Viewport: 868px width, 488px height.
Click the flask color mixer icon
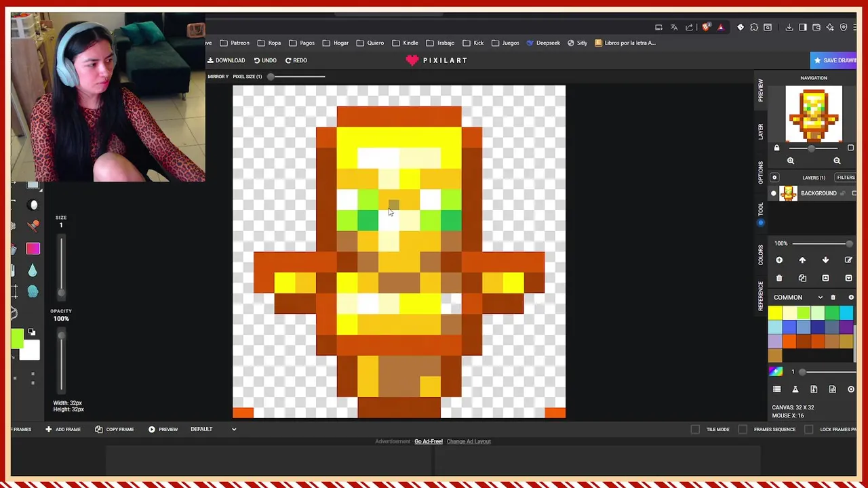[x=795, y=389]
